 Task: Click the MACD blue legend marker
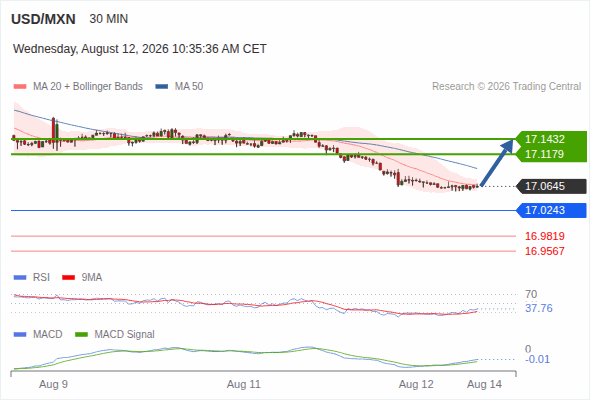20,335
